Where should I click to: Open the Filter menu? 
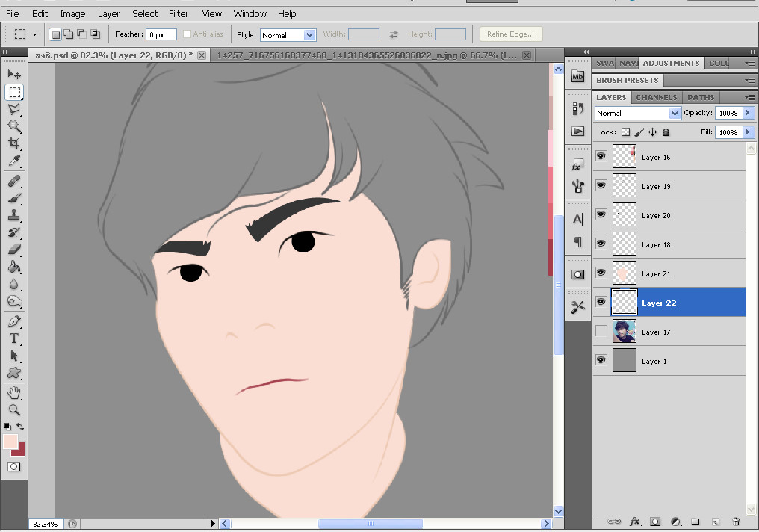point(179,13)
